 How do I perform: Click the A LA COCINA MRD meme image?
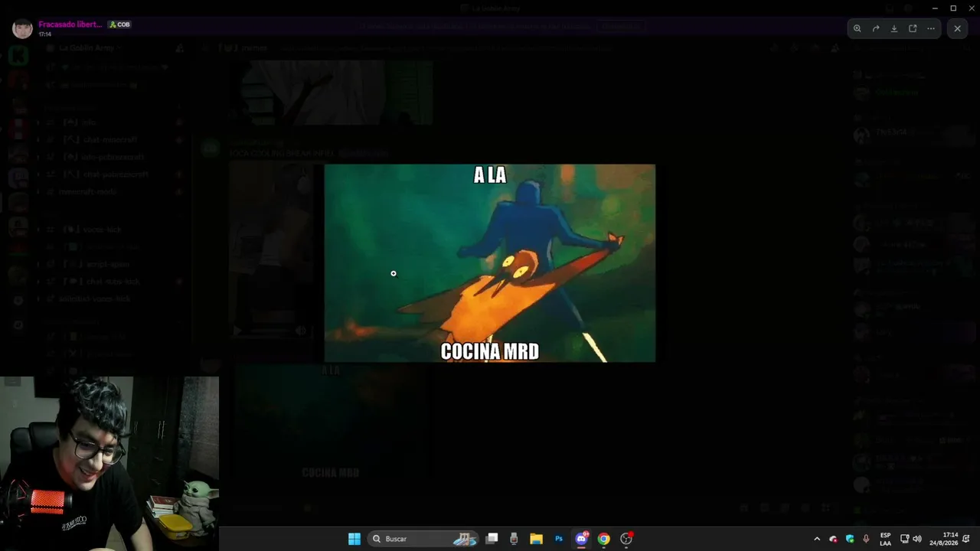490,262
